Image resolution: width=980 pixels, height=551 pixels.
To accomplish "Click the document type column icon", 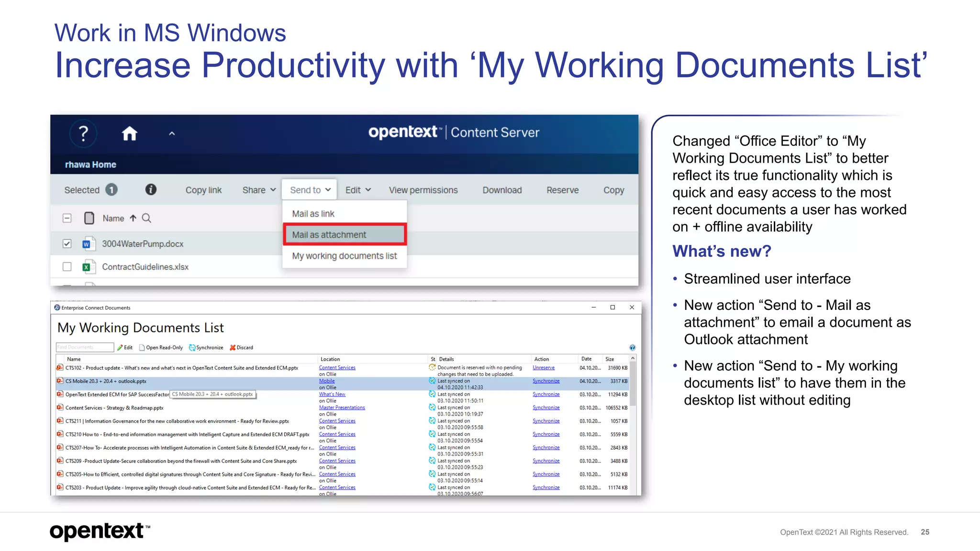I will coord(89,218).
